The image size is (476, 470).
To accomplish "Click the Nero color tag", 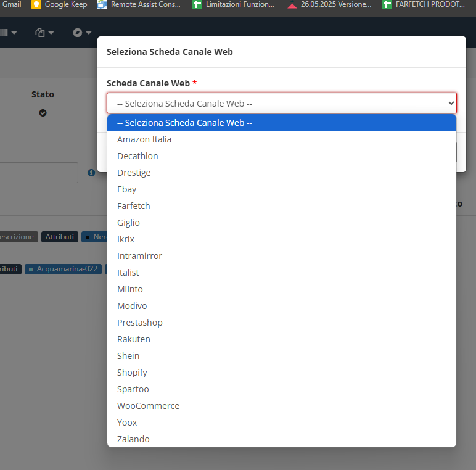I will tap(95, 237).
